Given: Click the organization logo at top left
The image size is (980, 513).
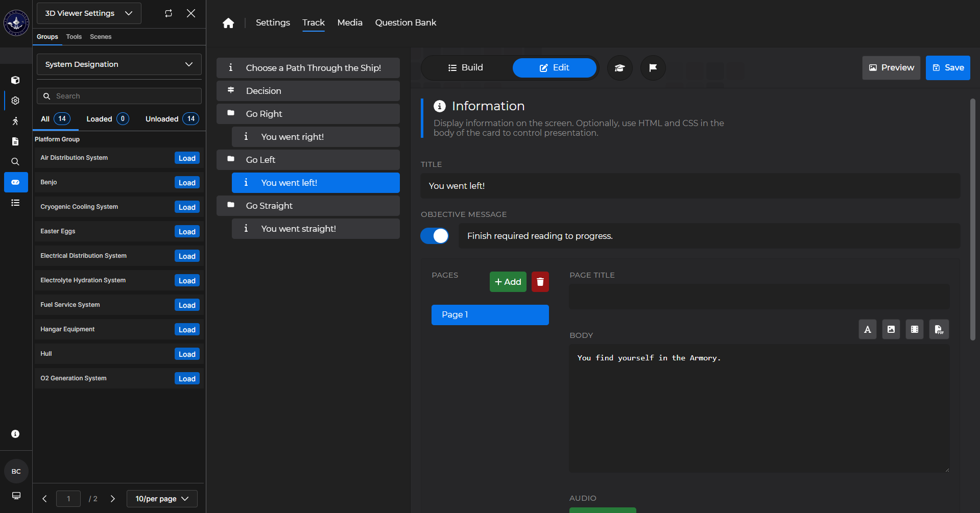Looking at the screenshot, I should point(16,23).
